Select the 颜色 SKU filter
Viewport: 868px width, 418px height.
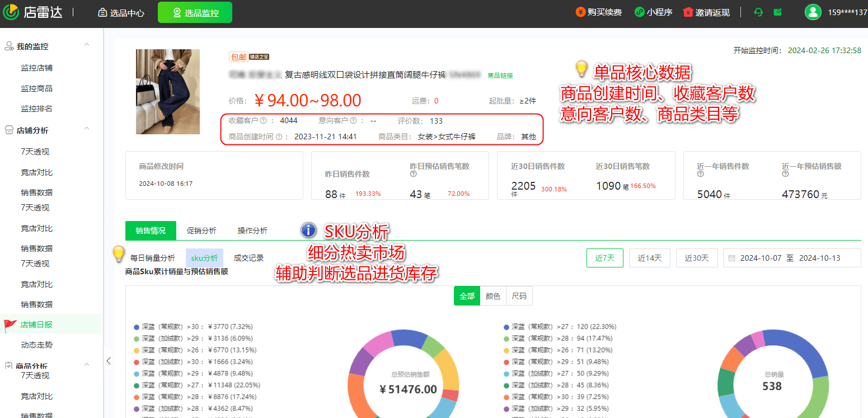pyautogui.click(x=493, y=296)
